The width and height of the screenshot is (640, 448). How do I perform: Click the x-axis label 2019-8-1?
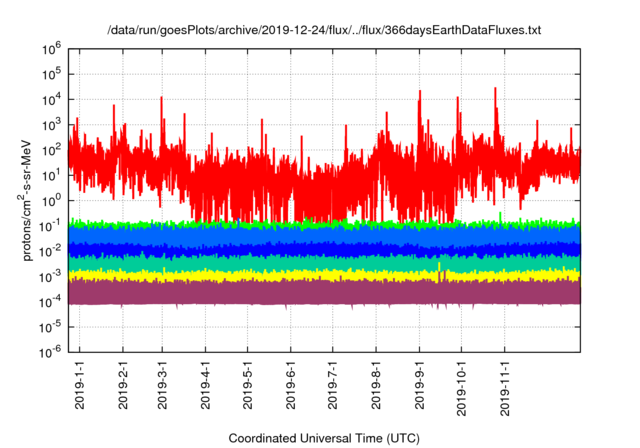376,385
